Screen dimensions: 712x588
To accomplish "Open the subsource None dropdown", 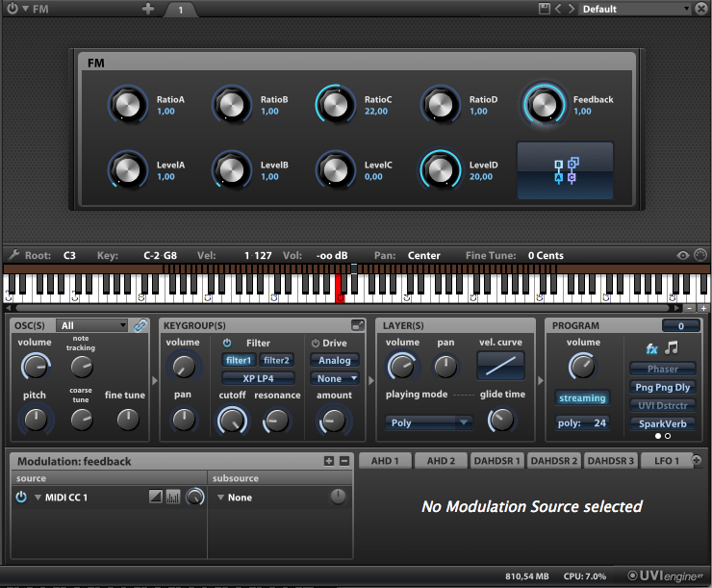I will (235, 498).
